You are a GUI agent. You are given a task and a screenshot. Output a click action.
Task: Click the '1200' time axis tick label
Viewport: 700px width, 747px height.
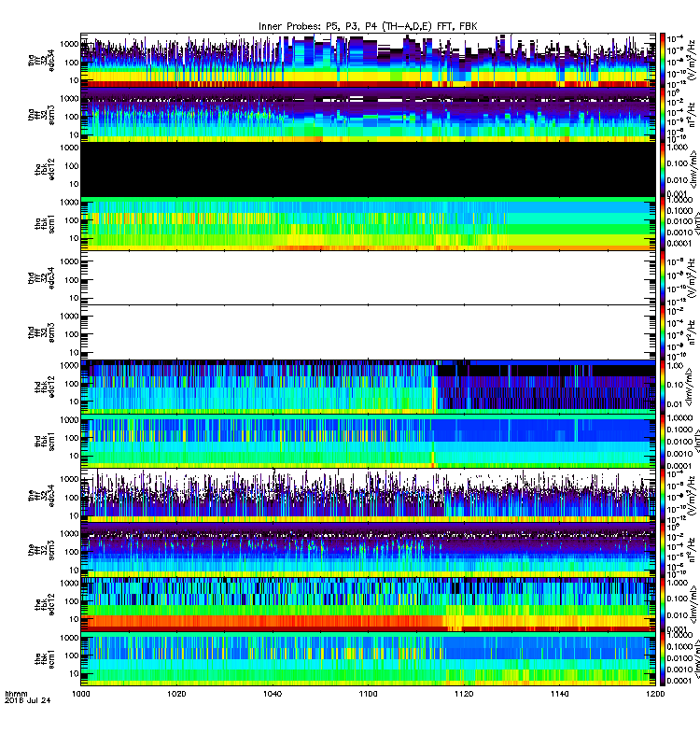click(655, 694)
